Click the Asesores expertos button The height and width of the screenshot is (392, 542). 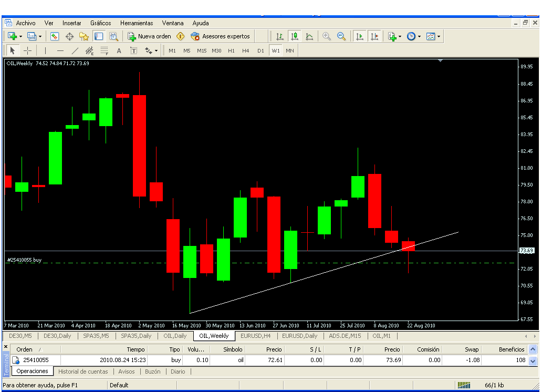point(221,36)
